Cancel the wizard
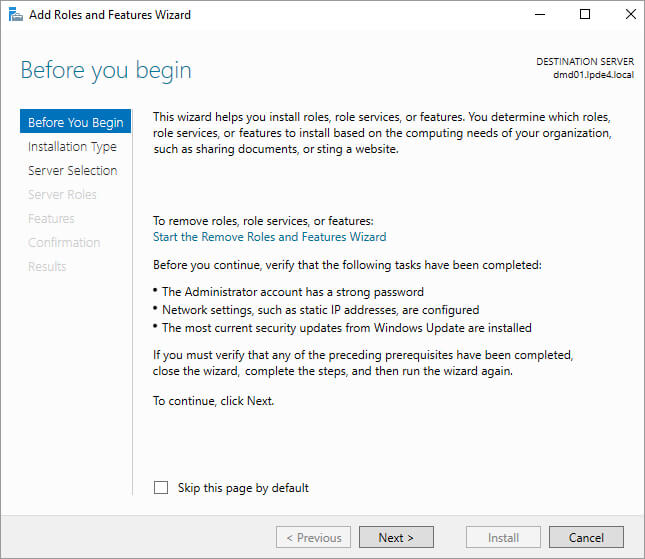Screen dimensions: 645x559 pyautogui.click(x=586, y=537)
